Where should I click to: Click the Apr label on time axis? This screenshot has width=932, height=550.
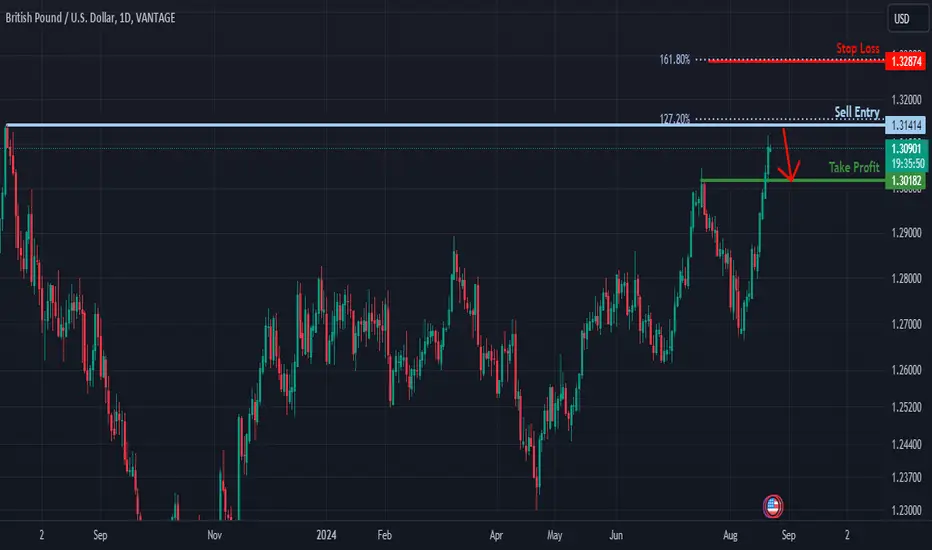pos(496,535)
